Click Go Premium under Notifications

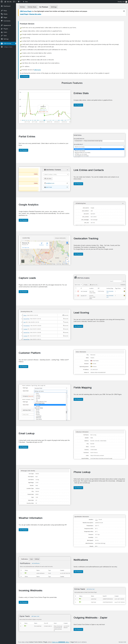(78, 571)
